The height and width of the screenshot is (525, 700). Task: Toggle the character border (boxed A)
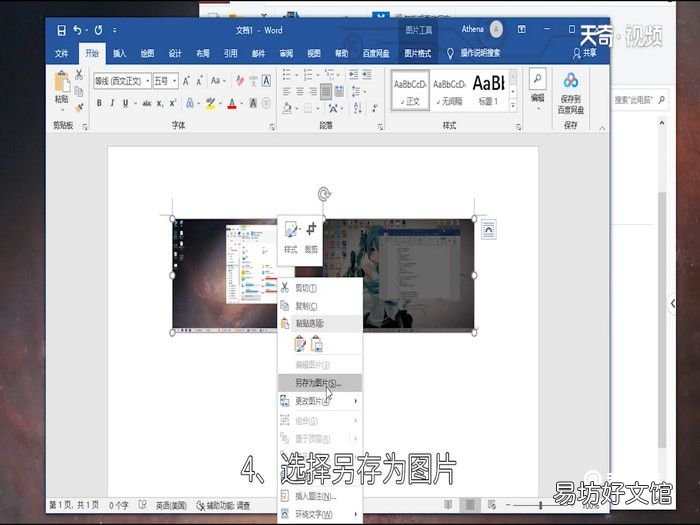pyautogui.click(x=266, y=81)
